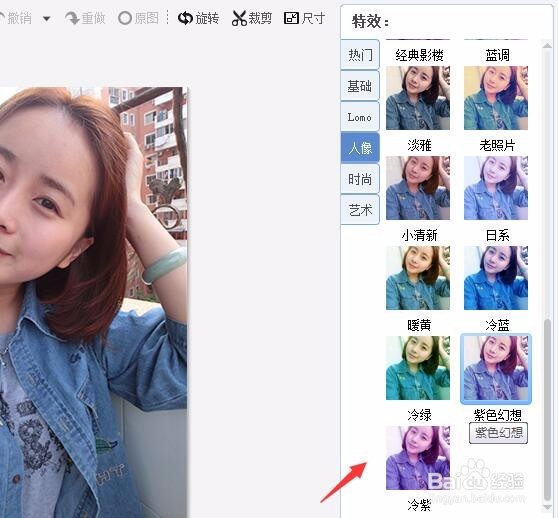Open the dropdown arrow next to 撤销
558x518 pixels.
[47, 18]
